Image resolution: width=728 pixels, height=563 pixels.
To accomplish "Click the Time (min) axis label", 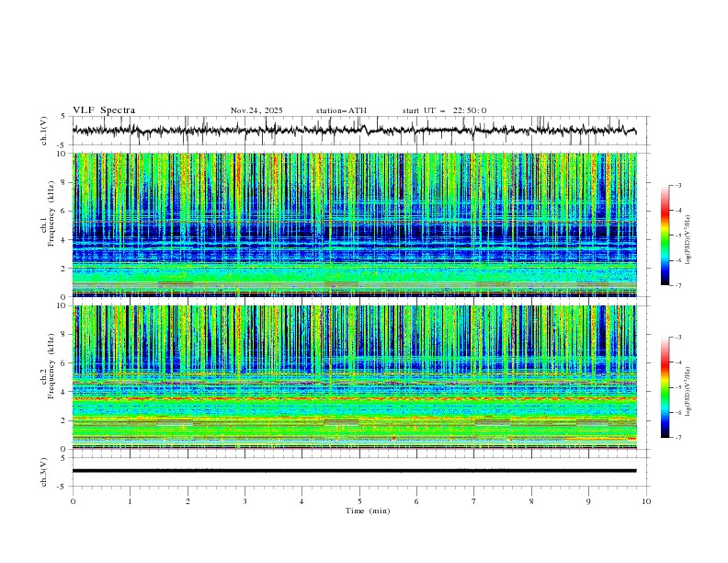I will pyautogui.click(x=367, y=510).
